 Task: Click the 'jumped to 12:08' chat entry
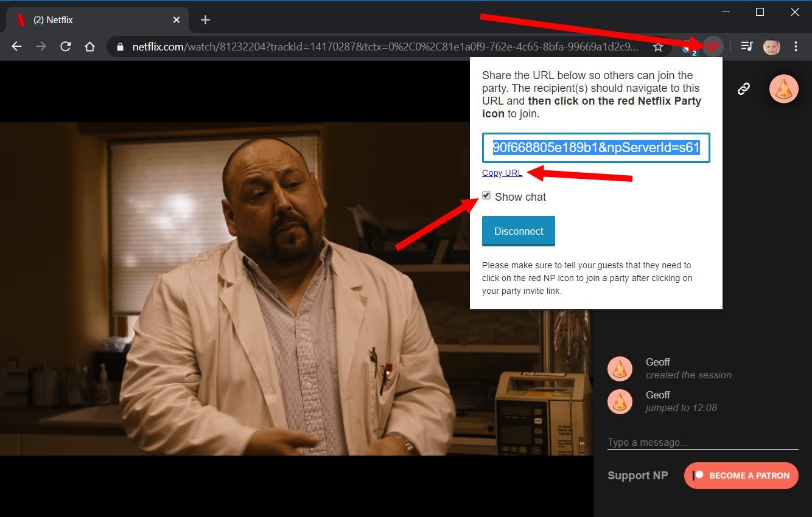(x=681, y=408)
